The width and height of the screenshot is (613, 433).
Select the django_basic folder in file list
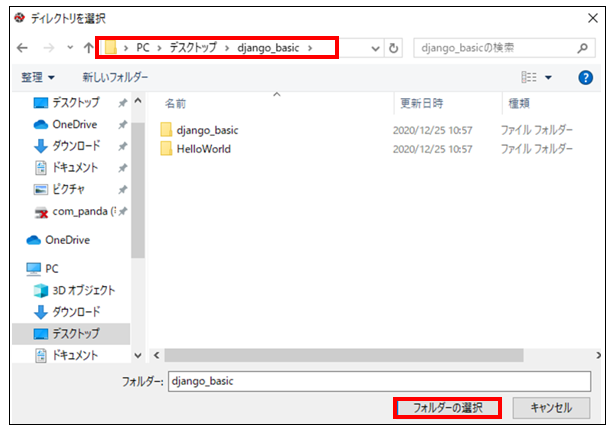(207, 130)
